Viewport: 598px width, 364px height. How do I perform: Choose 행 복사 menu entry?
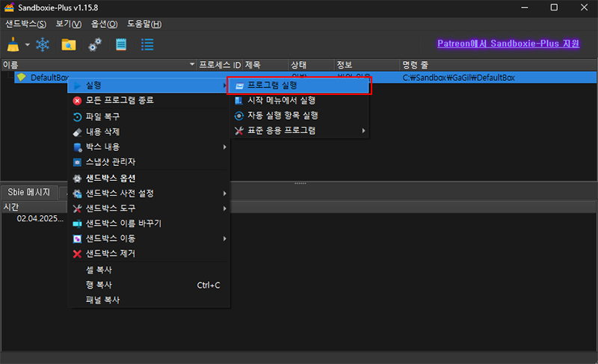point(149,285)
